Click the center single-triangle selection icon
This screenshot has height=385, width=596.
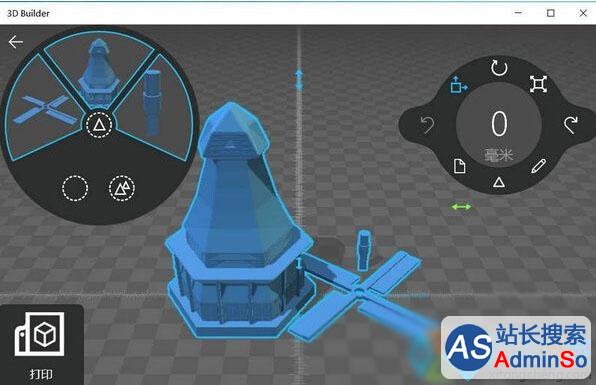(x=99, y=125)
